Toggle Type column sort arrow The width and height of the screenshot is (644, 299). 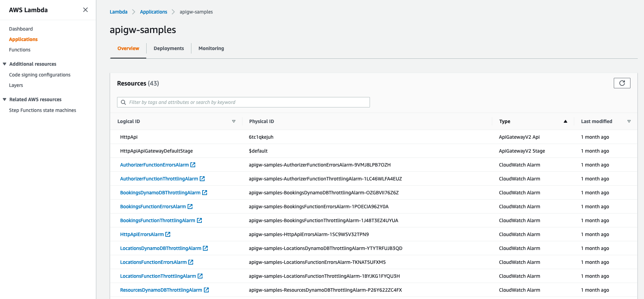(565, 121)
